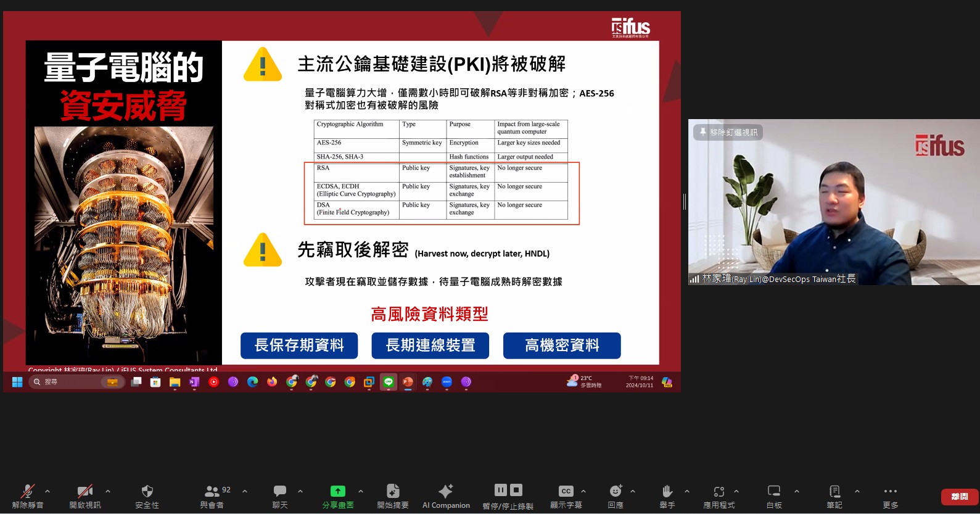Expand the arrow next to Participants
980x514 pixels.
[x=245, y=492]
